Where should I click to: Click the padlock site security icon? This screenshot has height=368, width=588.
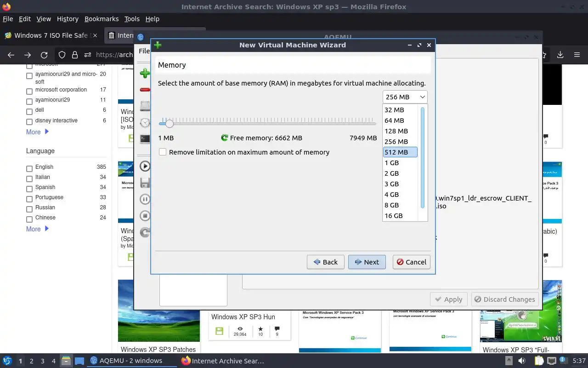coord(75,55)
